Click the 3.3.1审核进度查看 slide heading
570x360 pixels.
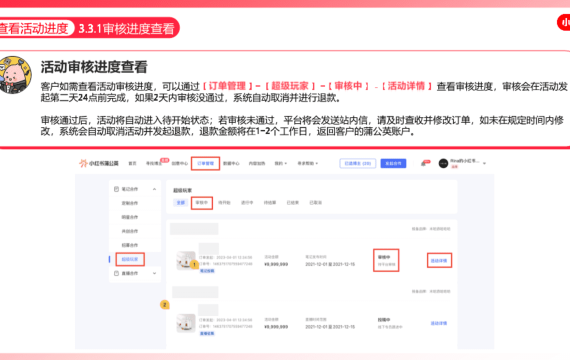127,29
